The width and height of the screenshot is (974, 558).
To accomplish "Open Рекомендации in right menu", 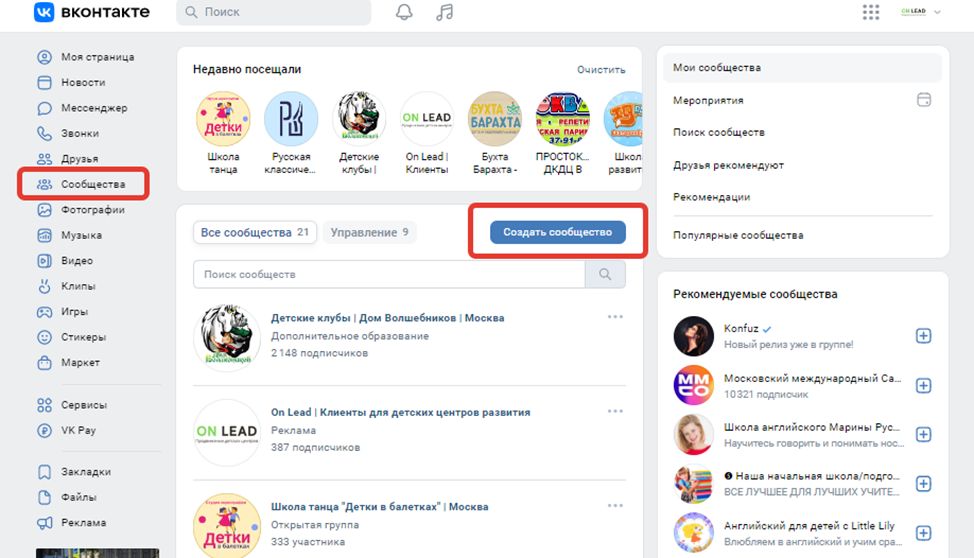I will click(x=711, y=197).
